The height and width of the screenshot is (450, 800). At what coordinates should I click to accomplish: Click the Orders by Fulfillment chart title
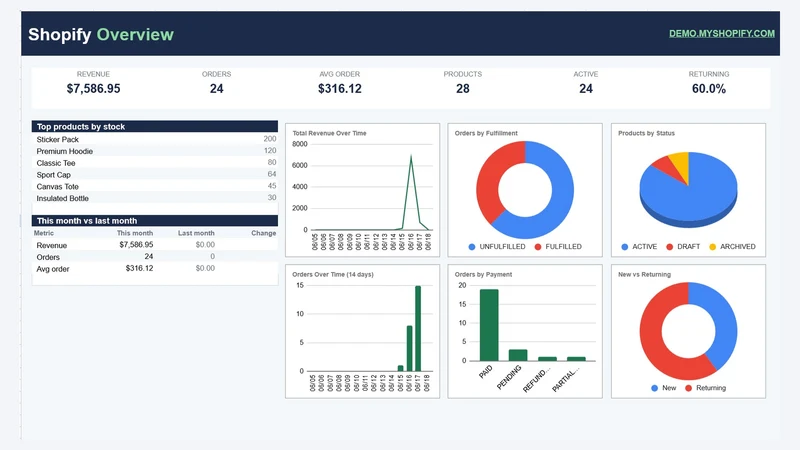486,133
